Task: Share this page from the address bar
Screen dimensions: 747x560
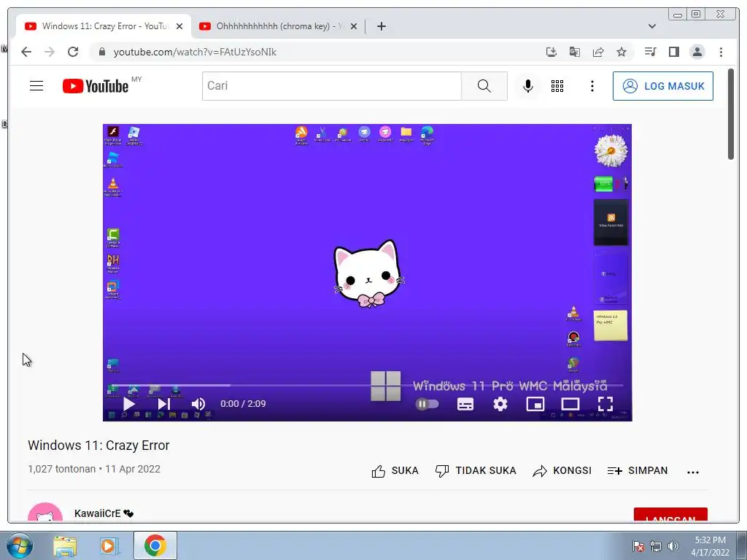Action: [x=598, y=52]
